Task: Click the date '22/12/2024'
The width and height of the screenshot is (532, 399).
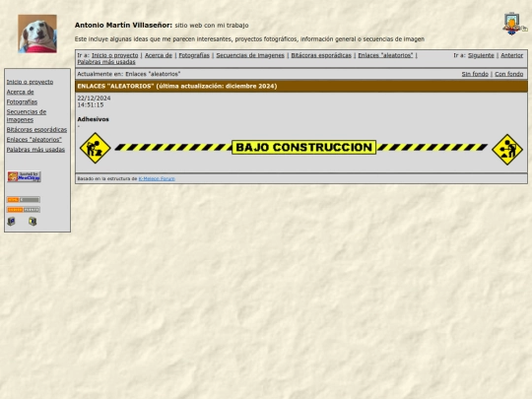Action: [94, 99]
